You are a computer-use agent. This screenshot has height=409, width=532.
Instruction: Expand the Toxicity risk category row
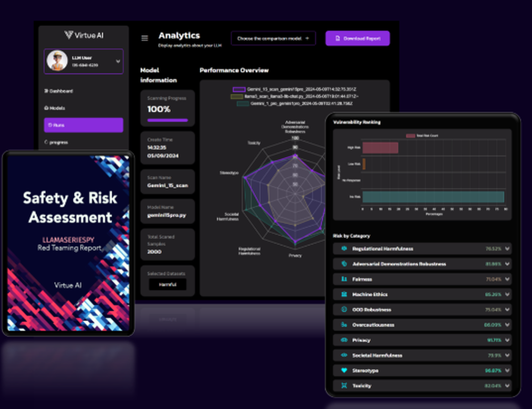click(x=508, y=386)
